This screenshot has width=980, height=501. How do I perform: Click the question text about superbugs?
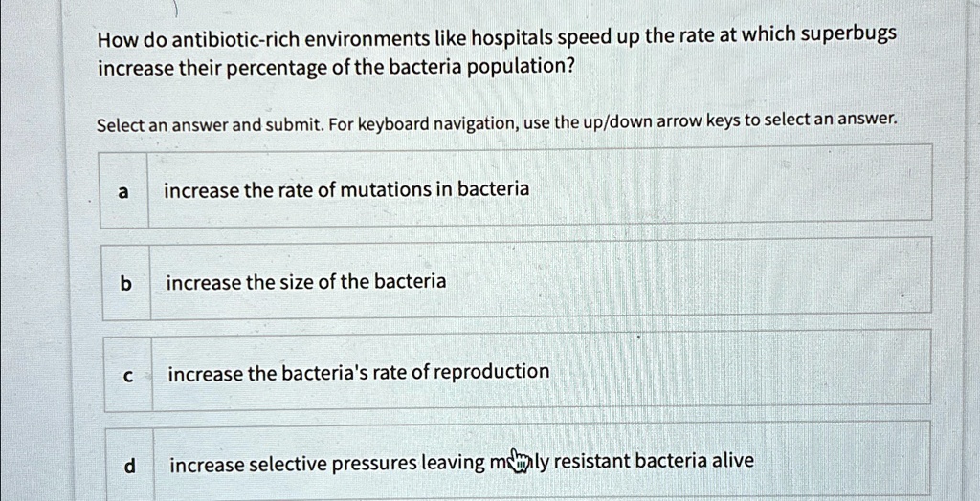click(x=497, y=52)
